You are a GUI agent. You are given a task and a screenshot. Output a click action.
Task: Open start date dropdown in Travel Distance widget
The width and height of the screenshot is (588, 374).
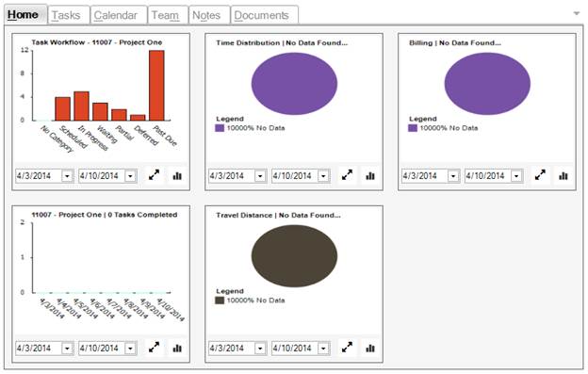[260, 349]
